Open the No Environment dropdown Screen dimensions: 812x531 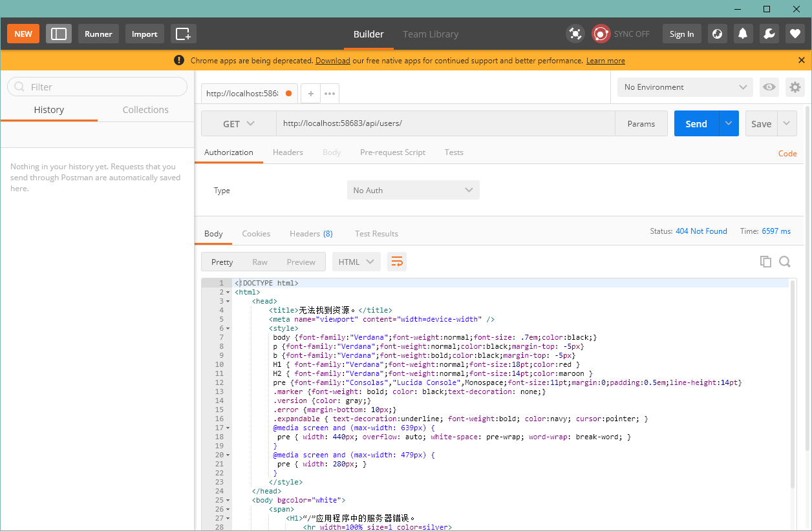(685, 87)
